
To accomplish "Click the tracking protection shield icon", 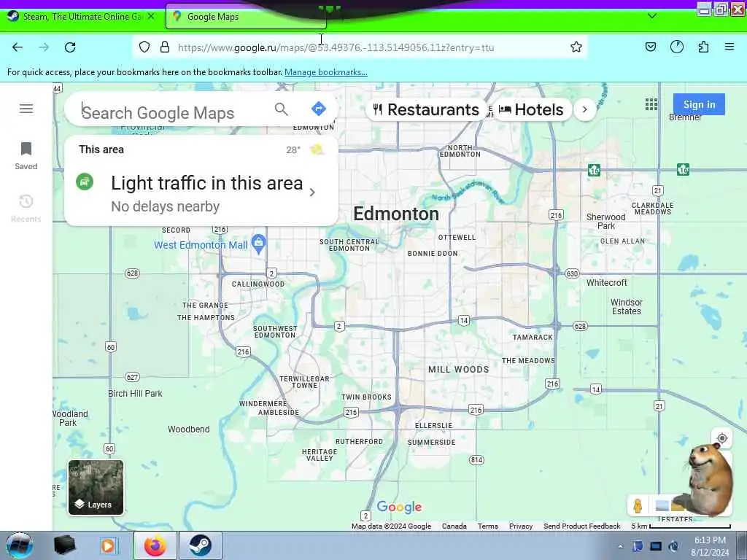I will tap(144, 47).
